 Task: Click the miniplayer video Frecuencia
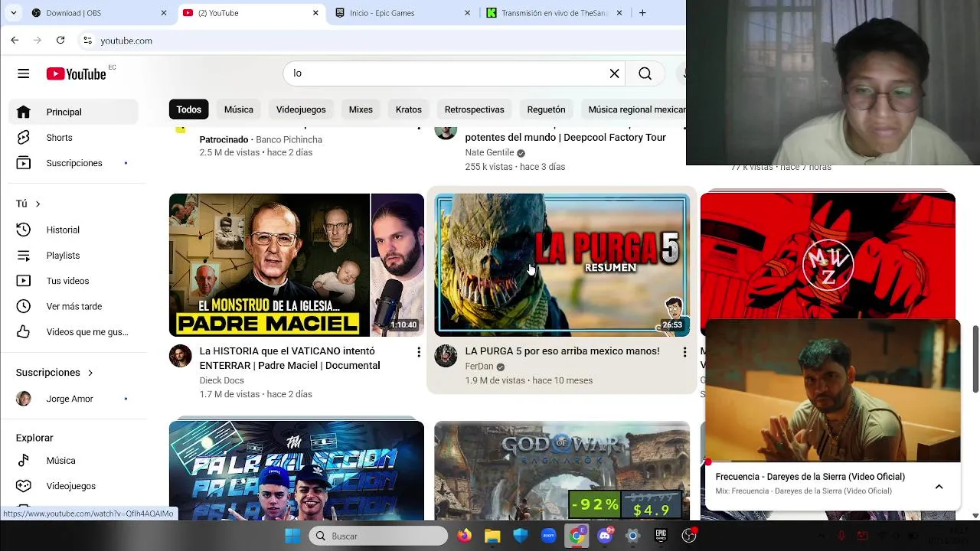[x=832, y=390]
